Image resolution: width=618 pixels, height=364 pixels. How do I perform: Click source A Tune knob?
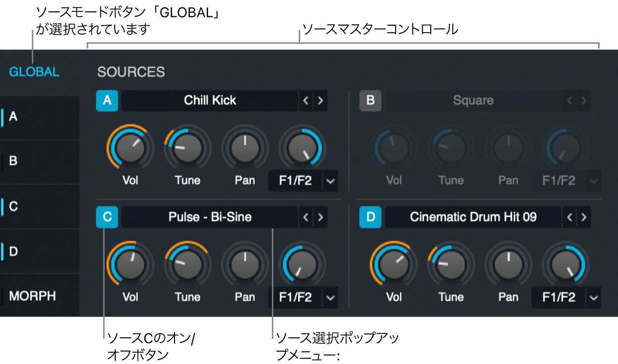tap(188, 147)
